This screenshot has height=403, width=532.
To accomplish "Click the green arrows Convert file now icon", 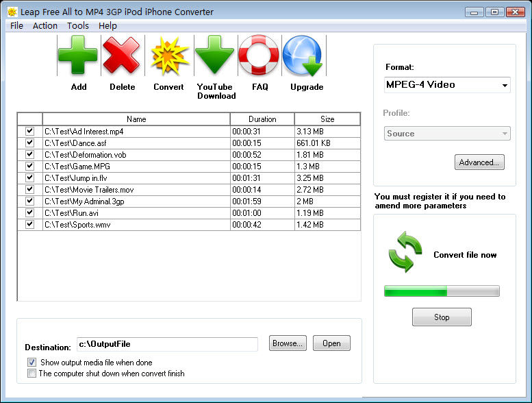I will pos(405,252).
